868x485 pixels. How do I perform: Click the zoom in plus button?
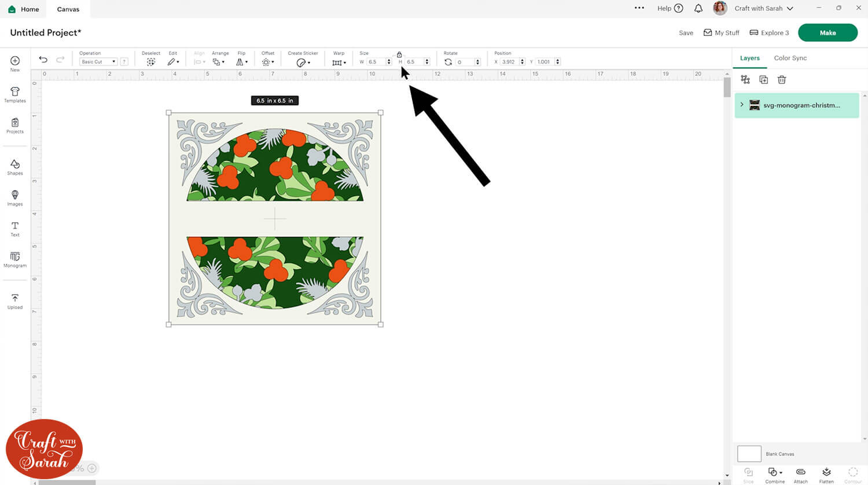(91, 468)
